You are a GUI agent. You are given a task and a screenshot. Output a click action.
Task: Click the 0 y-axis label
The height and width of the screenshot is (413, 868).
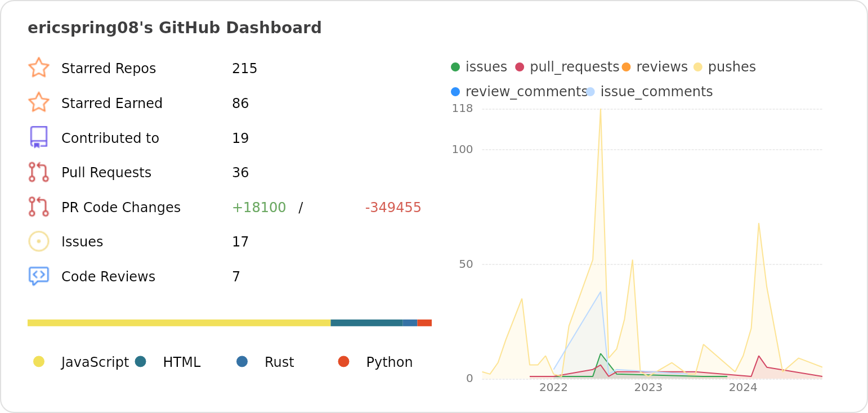[x=469, y=378]
